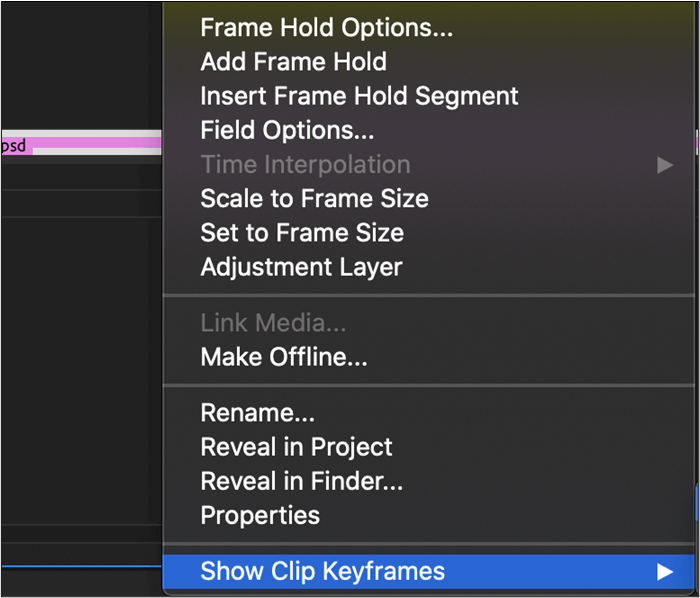Click Reveal in Finder

[x=301, y=481]
